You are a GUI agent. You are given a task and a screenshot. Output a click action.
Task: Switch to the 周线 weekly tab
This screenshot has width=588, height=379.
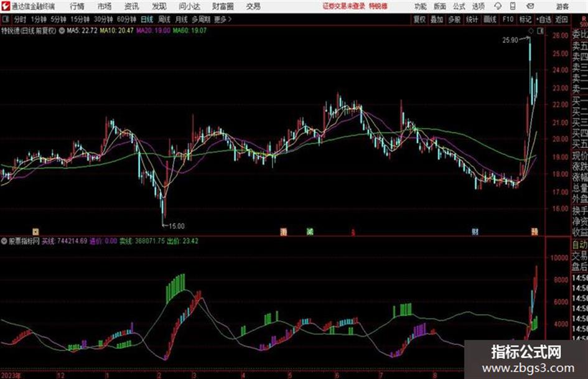tap(164, 19)
